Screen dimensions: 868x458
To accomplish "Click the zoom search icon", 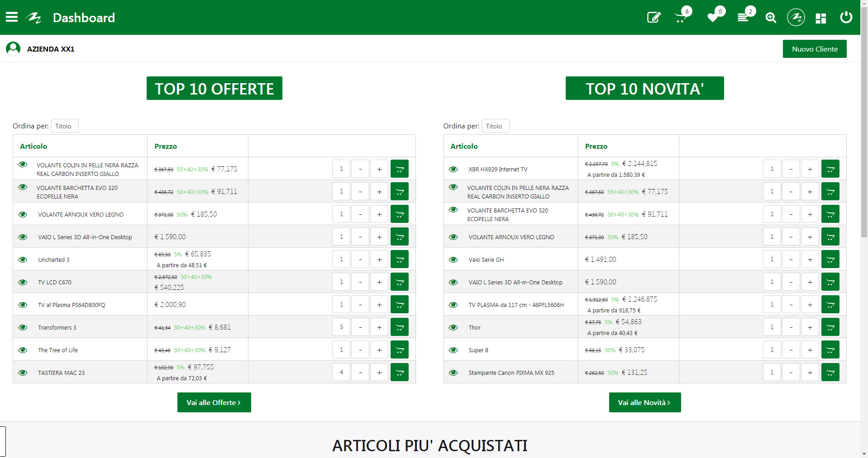I will pos(770,18).
